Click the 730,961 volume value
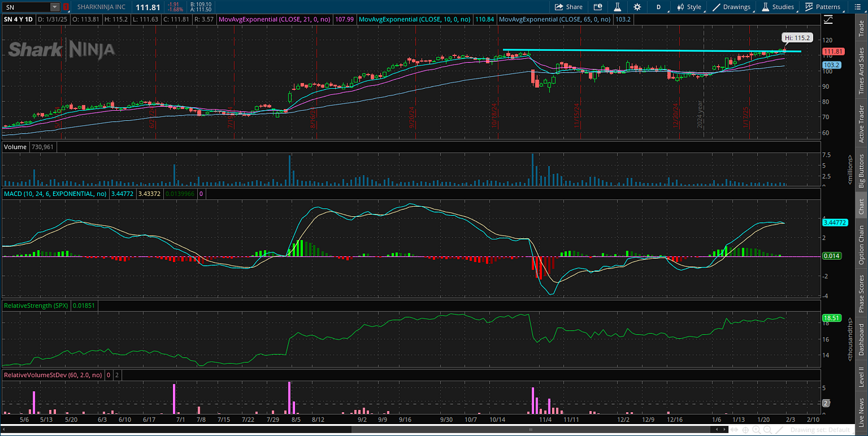 click(x=42, y=146)
